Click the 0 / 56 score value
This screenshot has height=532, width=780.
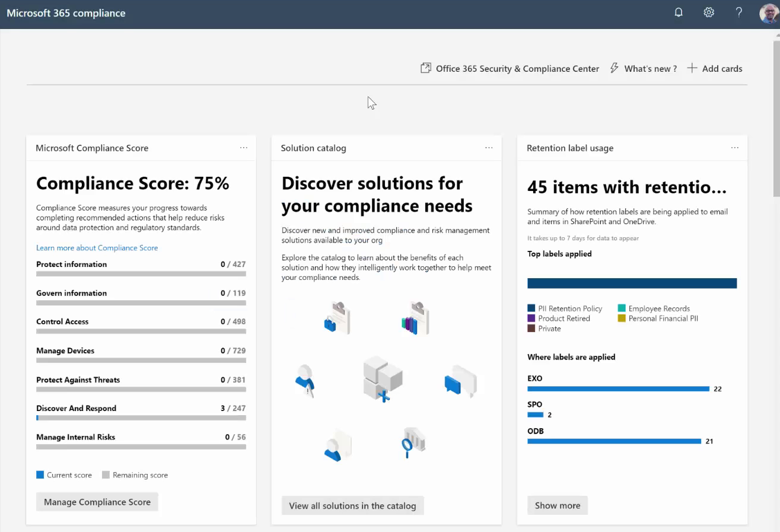point(235,437)
